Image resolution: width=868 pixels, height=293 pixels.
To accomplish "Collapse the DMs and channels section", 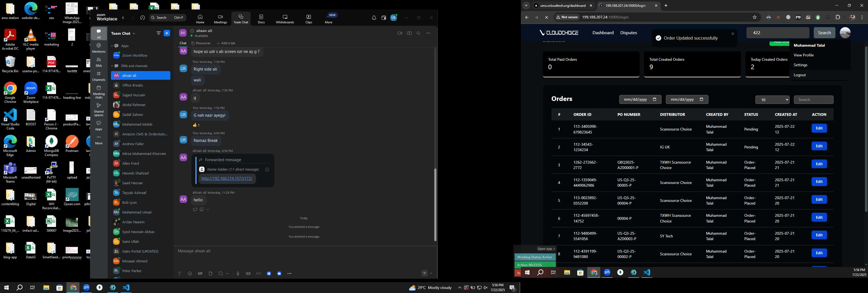I will [x=112, y=66].
